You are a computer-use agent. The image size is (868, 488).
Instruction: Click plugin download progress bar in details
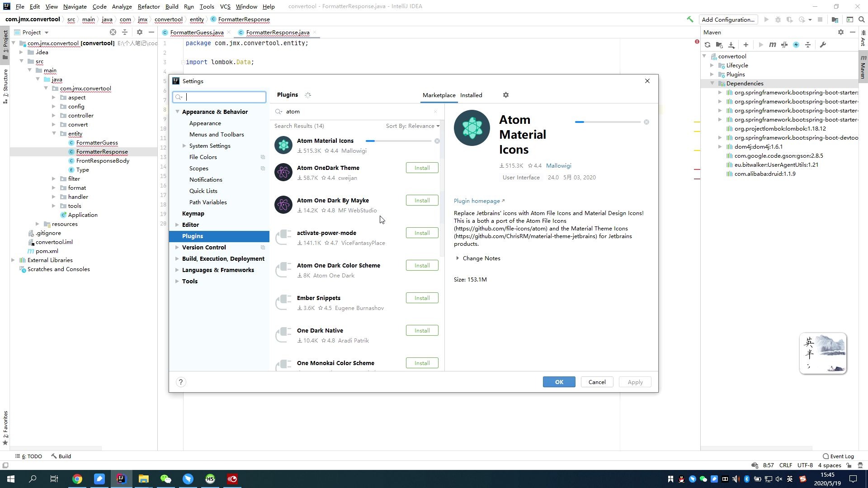[x=608, y=122]
